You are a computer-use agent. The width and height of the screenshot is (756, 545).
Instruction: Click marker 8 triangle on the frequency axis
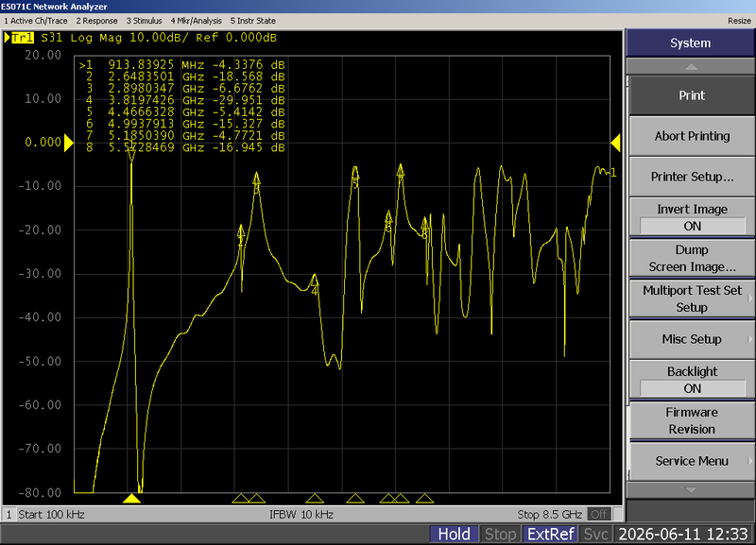coord(424,499)
